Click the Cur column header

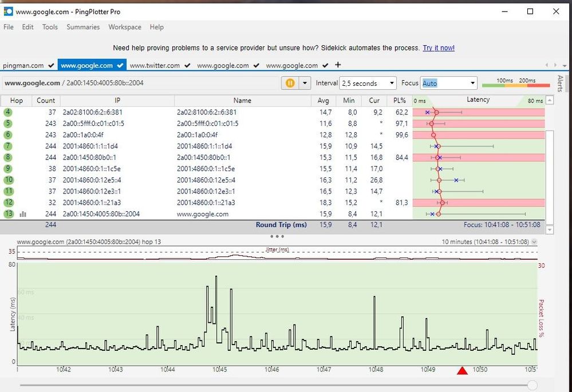pos(374,100)
